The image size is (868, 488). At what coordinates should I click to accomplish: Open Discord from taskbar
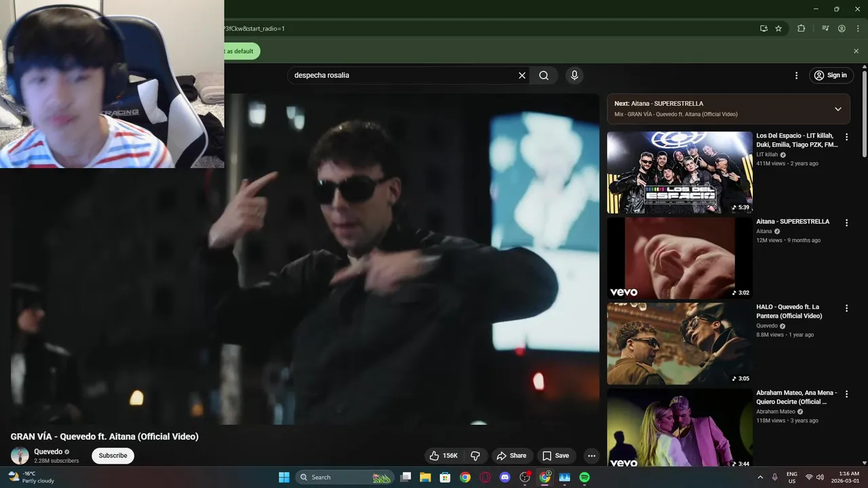505,477
